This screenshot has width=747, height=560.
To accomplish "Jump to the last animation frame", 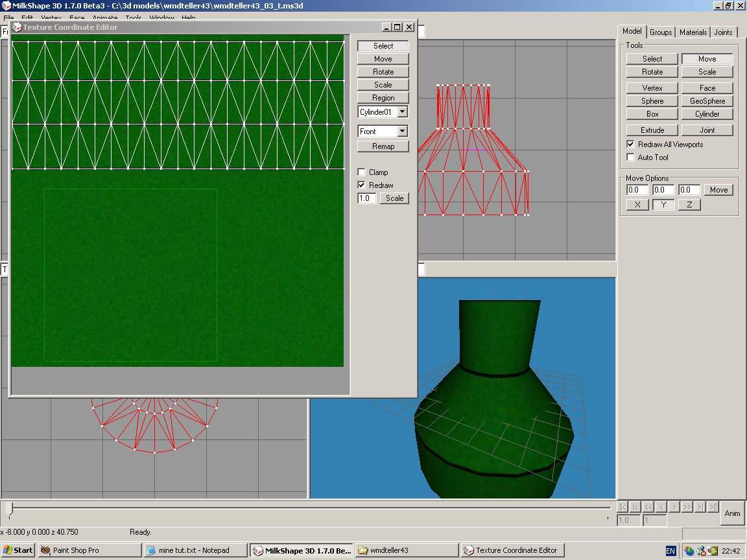I will coord(713,507).
